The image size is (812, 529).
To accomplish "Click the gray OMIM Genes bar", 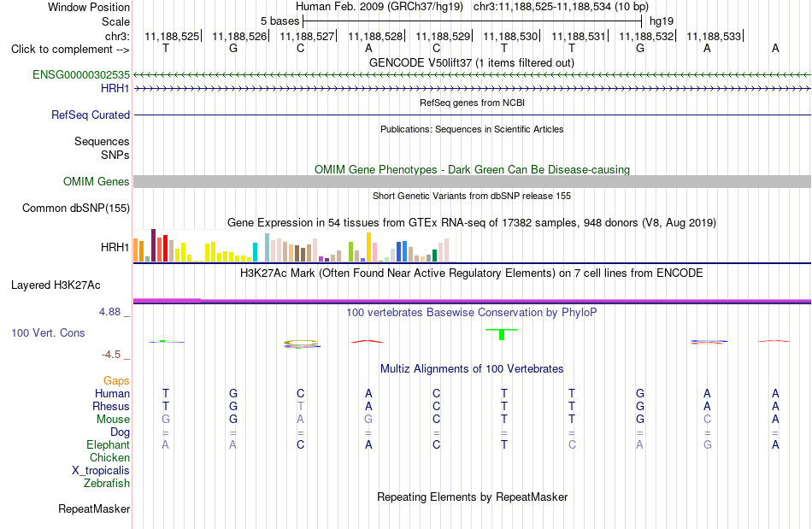I will pos(472,182).
